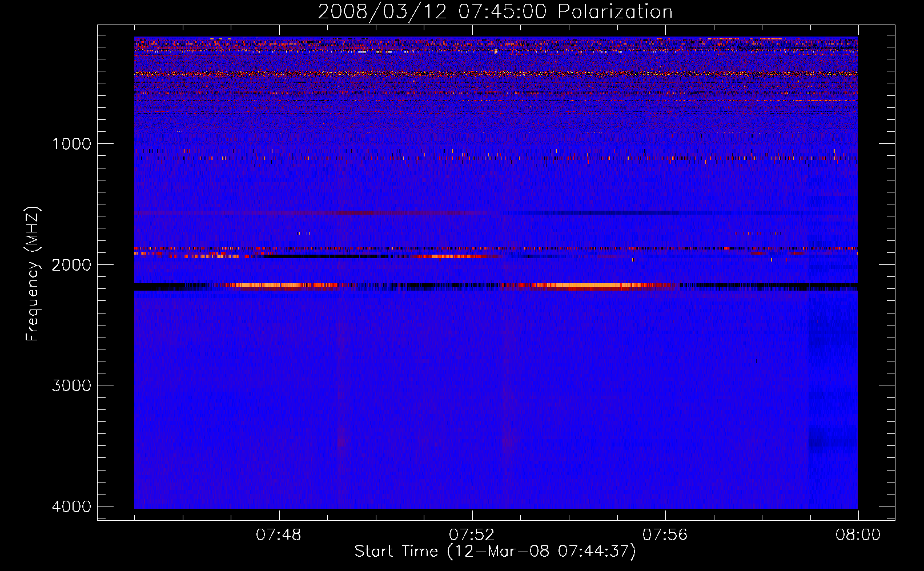
Task: Click the 07:56 time tick label
Action: click(x=665, y=535)
